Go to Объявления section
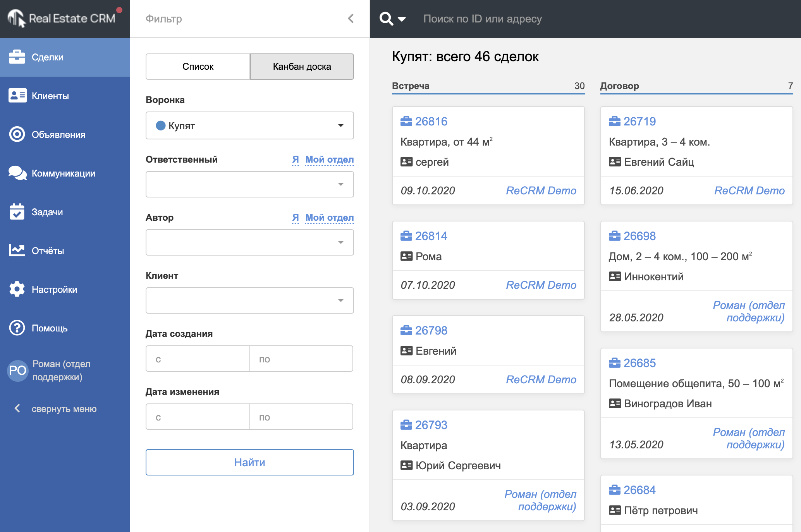801x532 pixels. click(x=65, y=134)
